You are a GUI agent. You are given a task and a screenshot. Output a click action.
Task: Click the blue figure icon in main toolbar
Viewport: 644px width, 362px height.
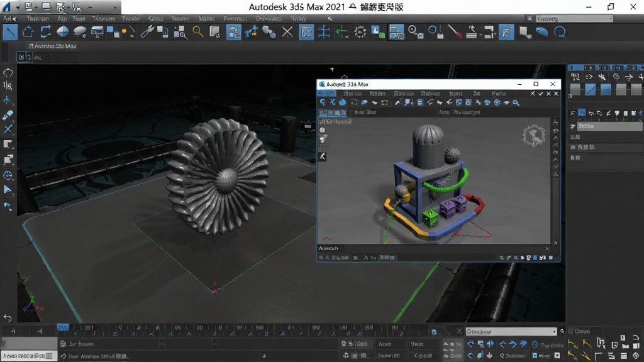[251, 32]
